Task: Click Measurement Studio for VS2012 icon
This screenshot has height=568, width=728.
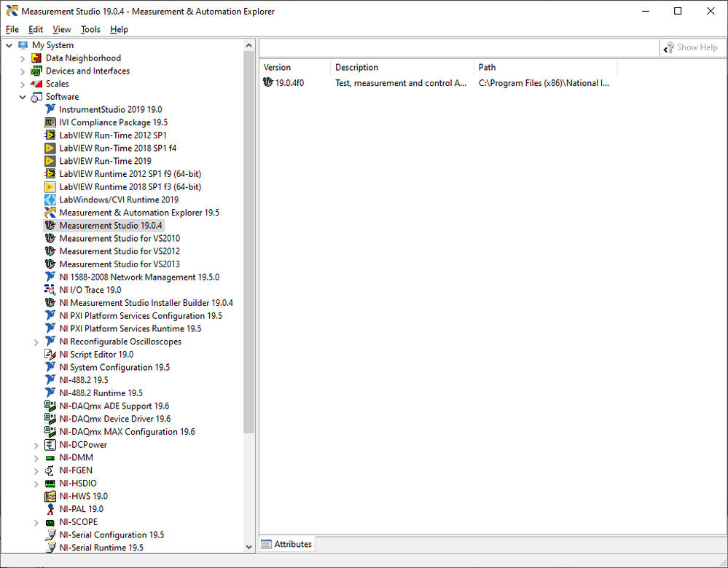Action: tap(50, 251)
